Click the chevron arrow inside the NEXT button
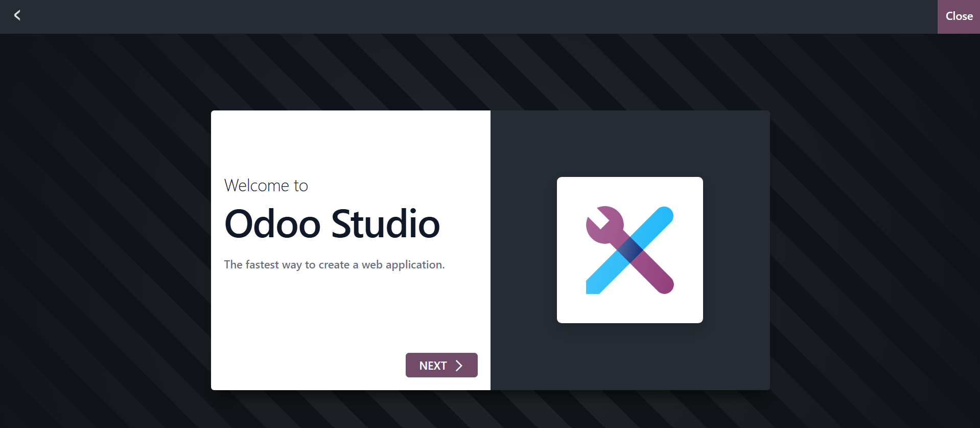The image size is (980, 428). click(459, 366)
